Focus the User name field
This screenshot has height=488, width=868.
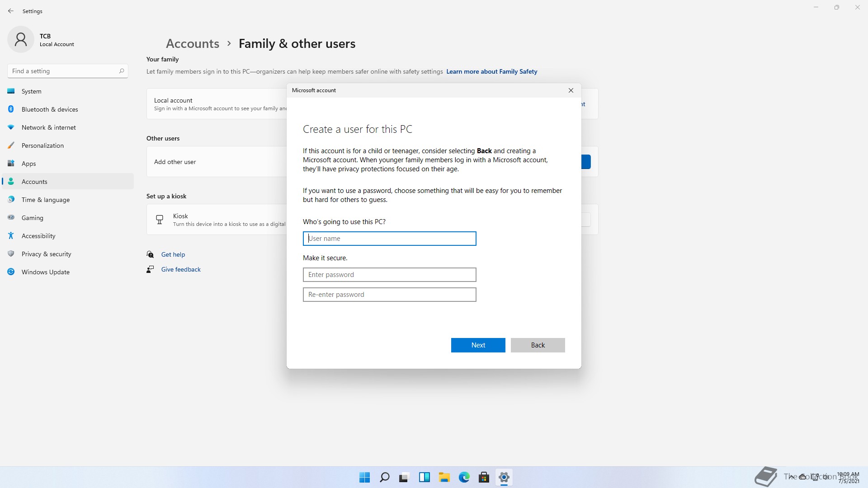coord(390,239)
